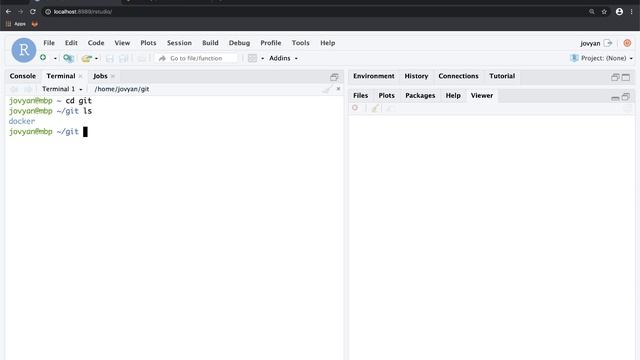Image resolution: width=640 pixels, height=360 pixels.
Task: Switch to the Connections tab
Action: pos(458,76)
